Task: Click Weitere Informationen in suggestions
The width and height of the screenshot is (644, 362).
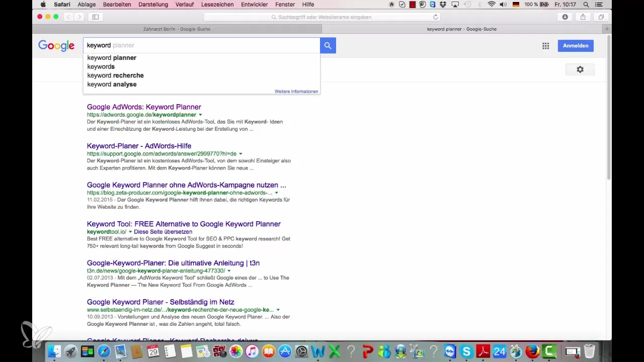Action: pyautogui.click(x=296, y=92)
